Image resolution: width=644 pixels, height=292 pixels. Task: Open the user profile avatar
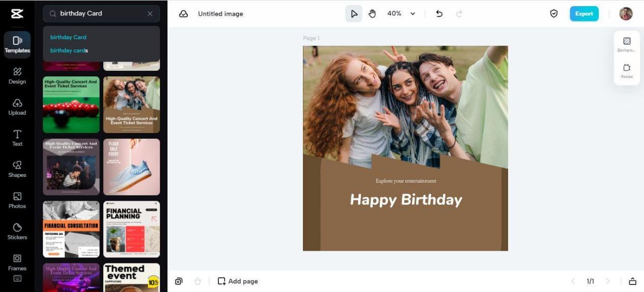(x=626, y=14)
